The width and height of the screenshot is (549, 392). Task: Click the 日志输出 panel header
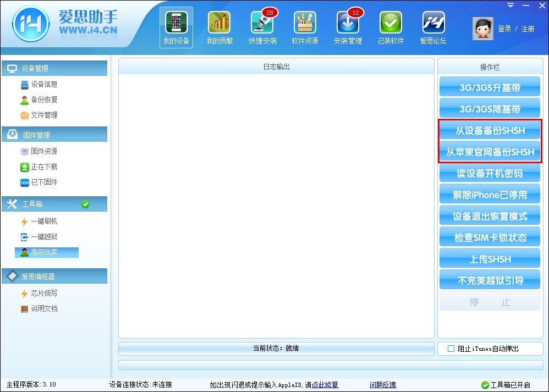click(276, 67)
